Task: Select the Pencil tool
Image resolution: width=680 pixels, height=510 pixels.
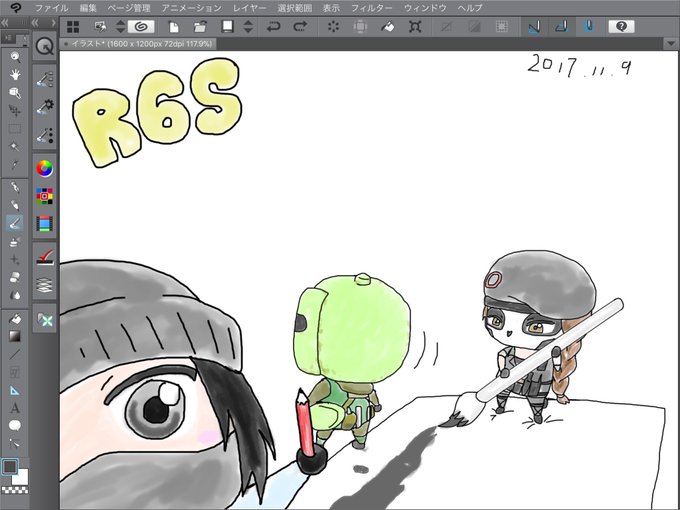Action: [x=15, y=205]
